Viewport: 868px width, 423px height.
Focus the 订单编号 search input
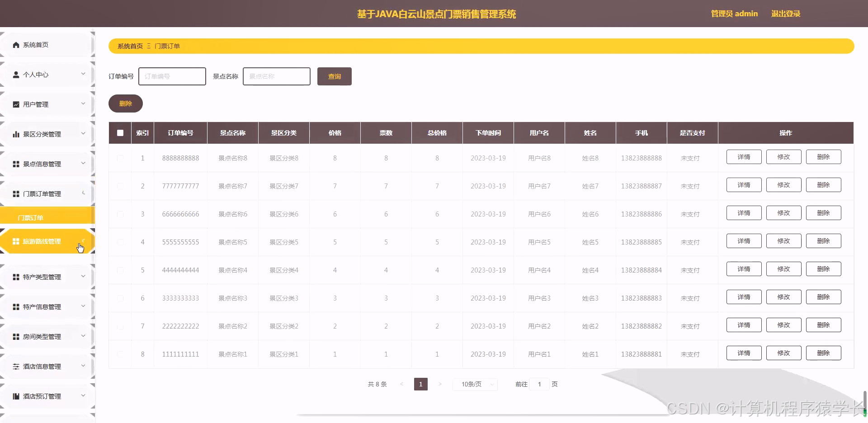172,76
